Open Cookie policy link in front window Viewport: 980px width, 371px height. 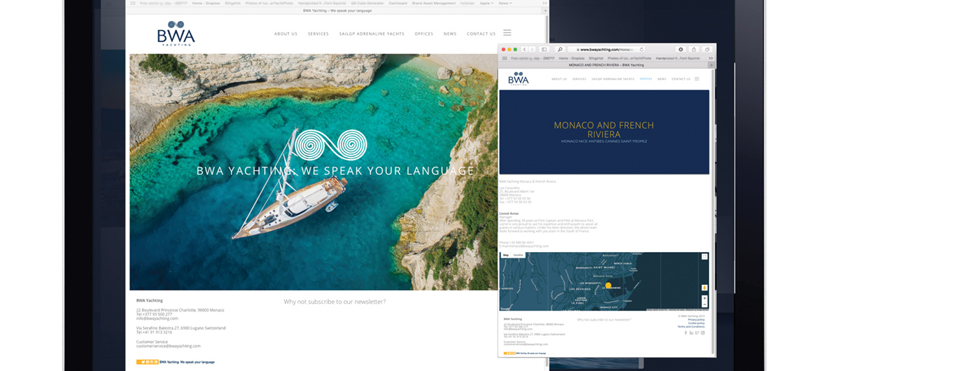[696, 323]
